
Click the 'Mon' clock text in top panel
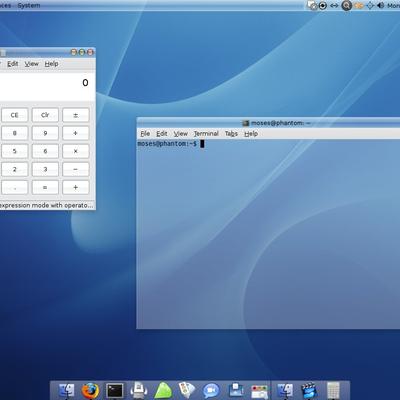click(393, 5)
